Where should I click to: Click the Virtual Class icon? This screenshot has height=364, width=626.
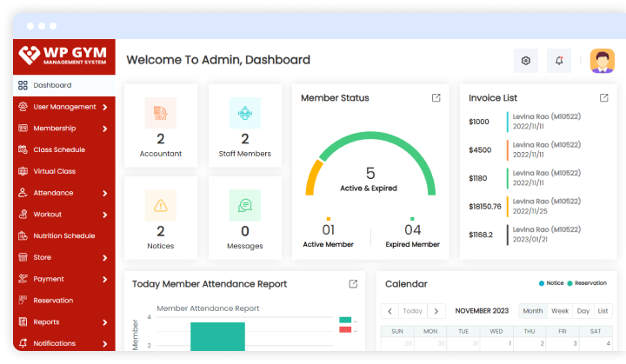pos(23,171)
